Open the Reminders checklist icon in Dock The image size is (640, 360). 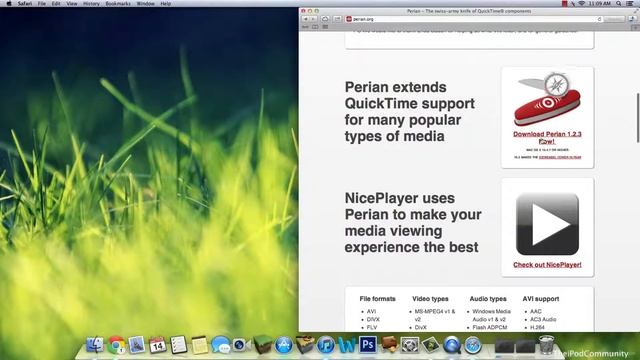click(x=178, y=345)
